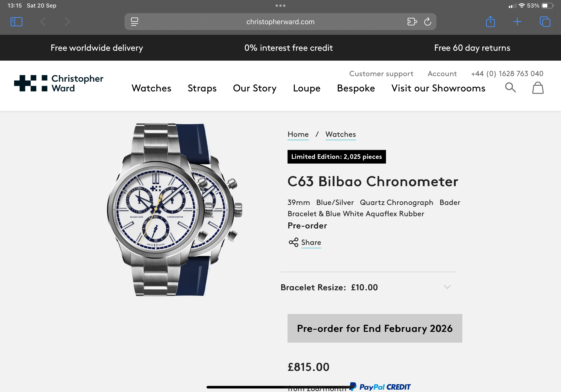Open the Watches navigation menu
This screenshot has width=561, height=392.
pos(151,88)
